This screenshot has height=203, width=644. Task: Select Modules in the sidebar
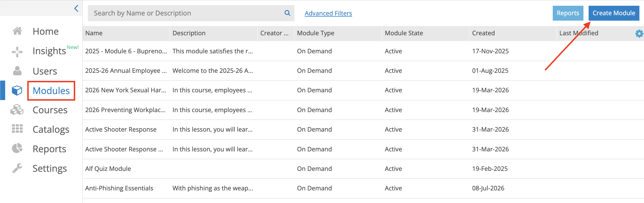click(51, 91)
